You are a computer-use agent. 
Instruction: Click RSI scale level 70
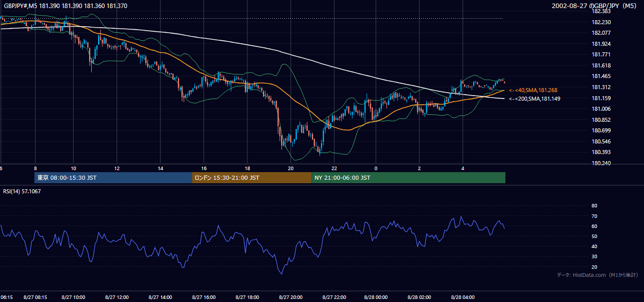(x=594, y=216)
